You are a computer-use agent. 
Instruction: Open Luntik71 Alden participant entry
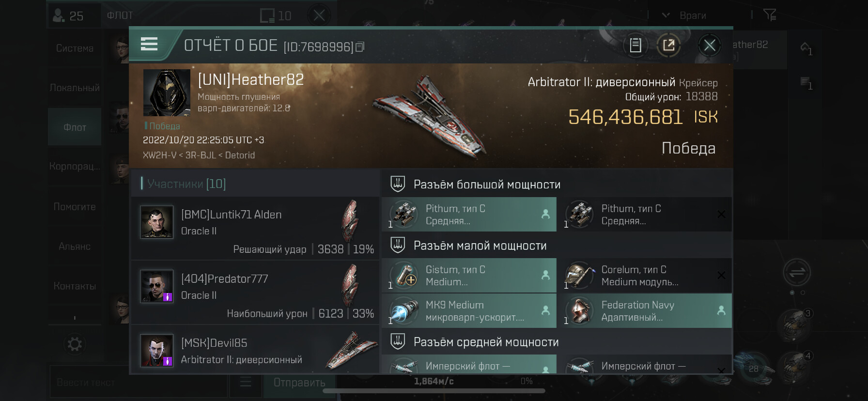255,228
